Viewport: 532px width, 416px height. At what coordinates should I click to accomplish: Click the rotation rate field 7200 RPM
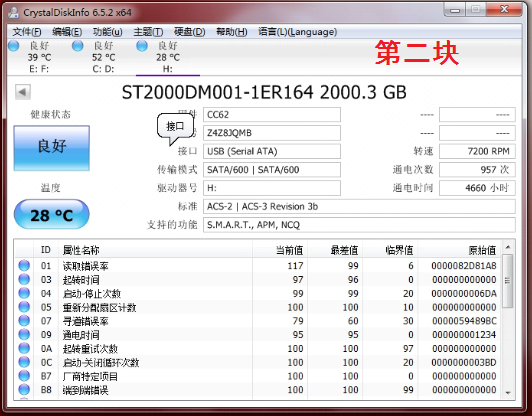pos(477,151)
